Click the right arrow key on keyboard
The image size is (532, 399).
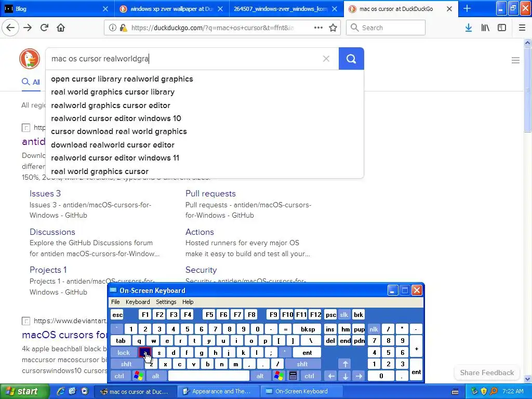coord(359,376)
